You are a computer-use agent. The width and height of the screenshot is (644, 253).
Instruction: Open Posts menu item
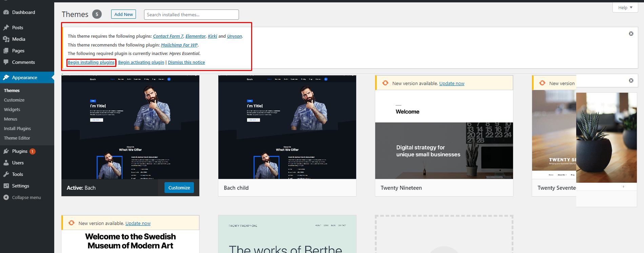coord(27,28)
